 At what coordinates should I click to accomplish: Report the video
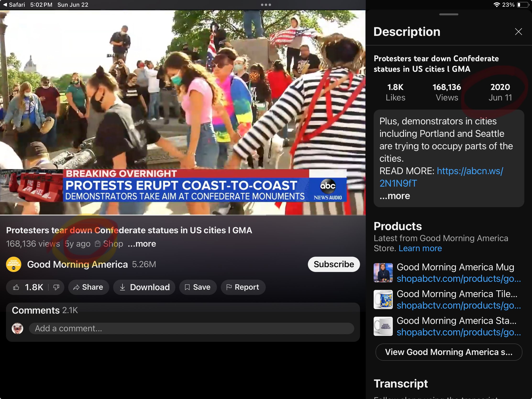pos(243,287)
